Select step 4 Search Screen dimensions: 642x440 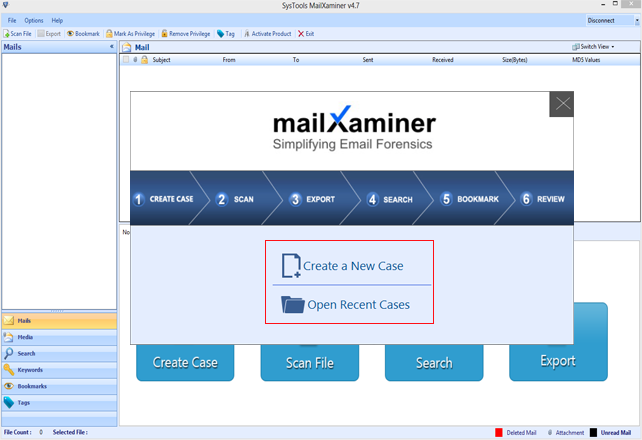pyautogui.click(x=389, y=199)
